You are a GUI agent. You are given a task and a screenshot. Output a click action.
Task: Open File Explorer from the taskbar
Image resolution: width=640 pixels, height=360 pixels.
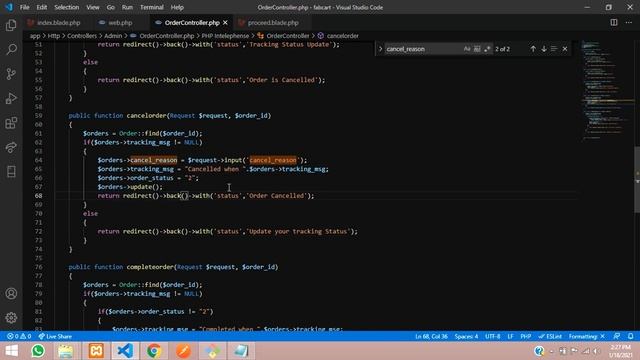point(66,351)
